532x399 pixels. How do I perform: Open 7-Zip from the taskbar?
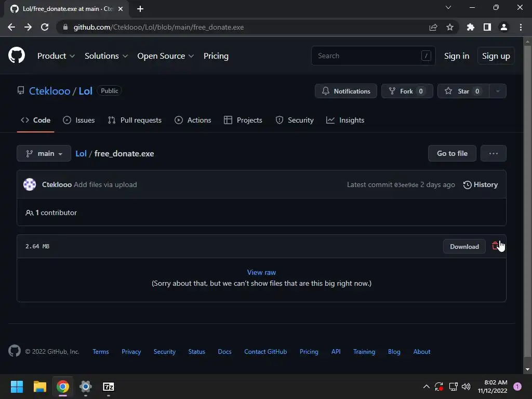tap(108, 387)
